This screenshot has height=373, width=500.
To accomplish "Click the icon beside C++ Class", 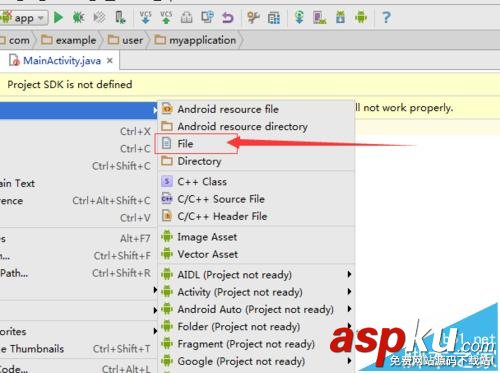I will [x=167, y=181].
